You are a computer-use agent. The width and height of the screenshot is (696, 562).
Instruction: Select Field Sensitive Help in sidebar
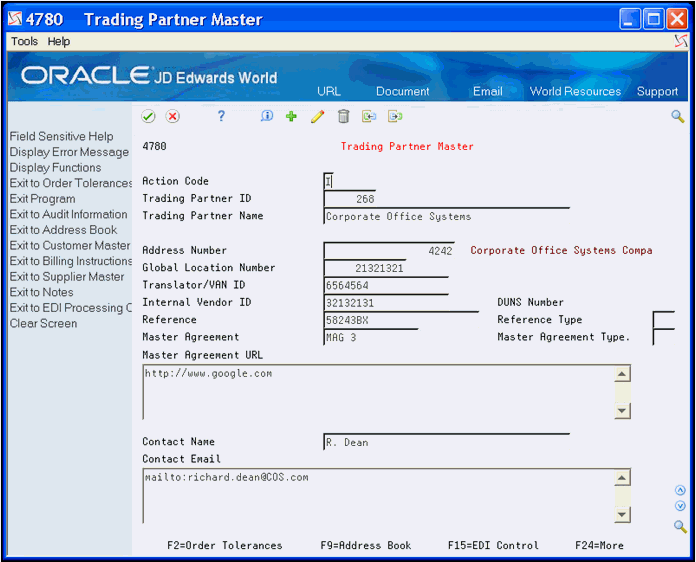62,136
